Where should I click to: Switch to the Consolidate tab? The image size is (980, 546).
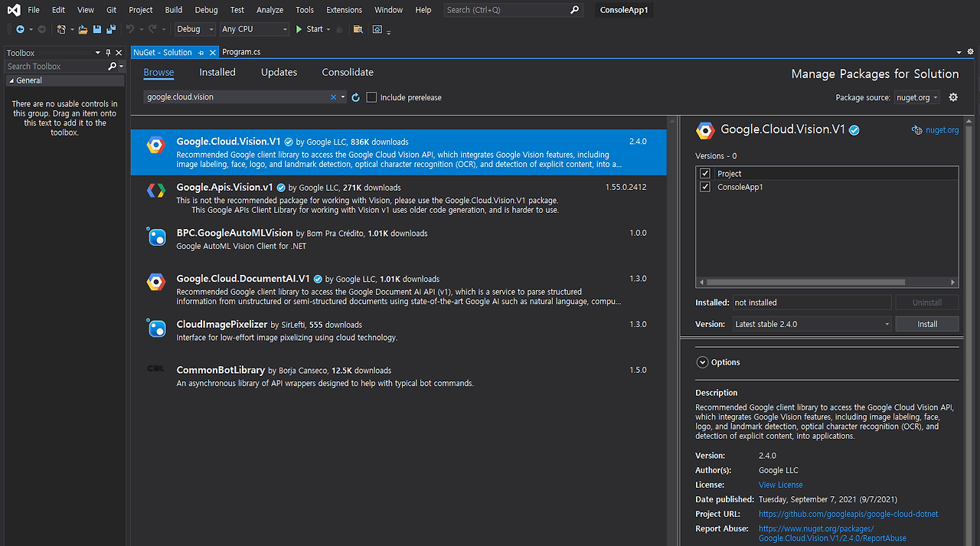click(x=348, y=72)
